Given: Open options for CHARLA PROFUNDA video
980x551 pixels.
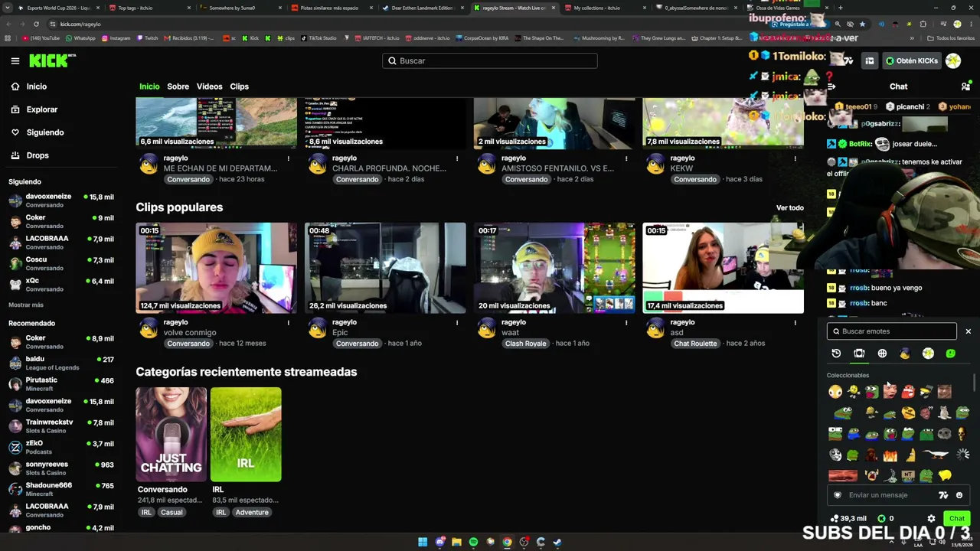Looking at the screenshot, I should [457, 158].
